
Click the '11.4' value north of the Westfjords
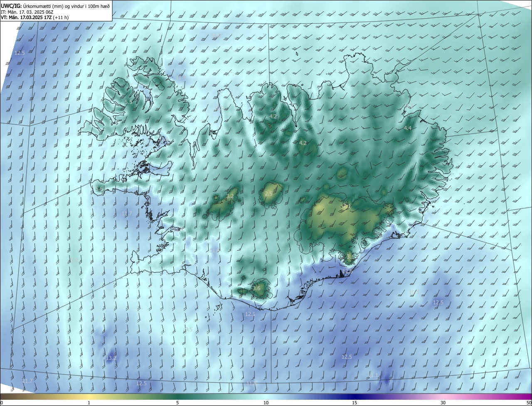[x=182, y=78]
